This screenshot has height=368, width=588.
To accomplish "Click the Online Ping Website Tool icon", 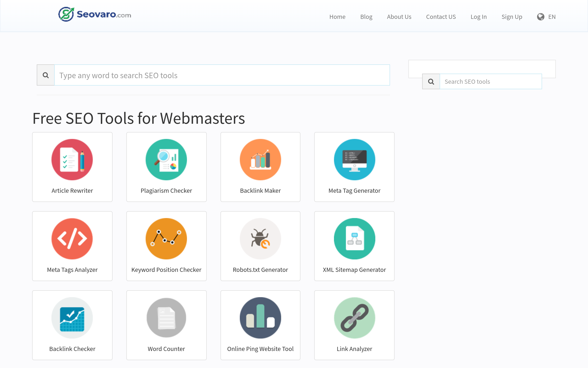I will (260, 318).
